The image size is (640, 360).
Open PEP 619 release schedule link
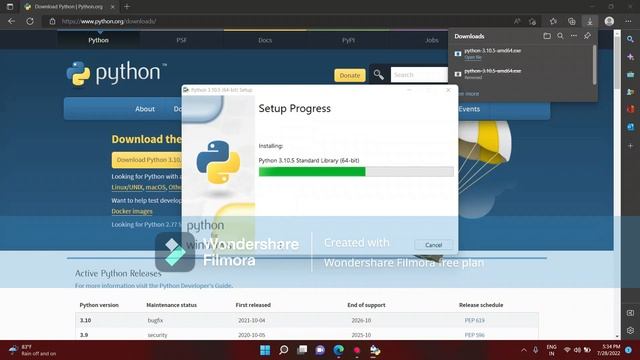[474, 320]
